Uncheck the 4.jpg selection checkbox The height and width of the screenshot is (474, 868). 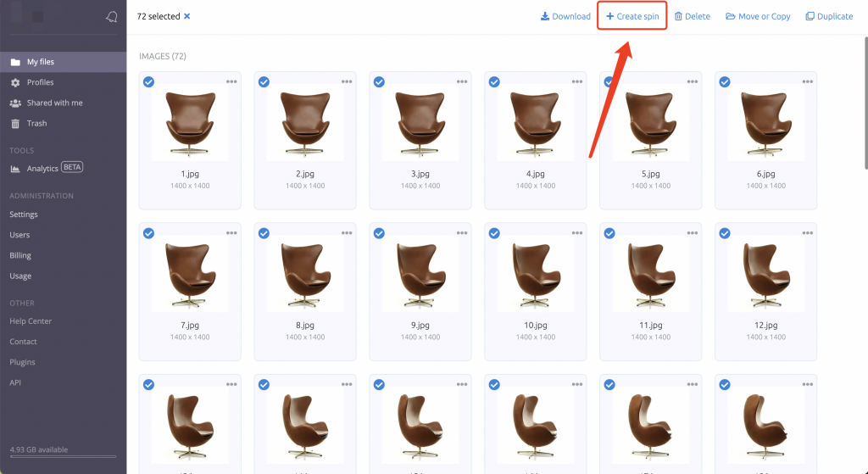click(494, 82)
